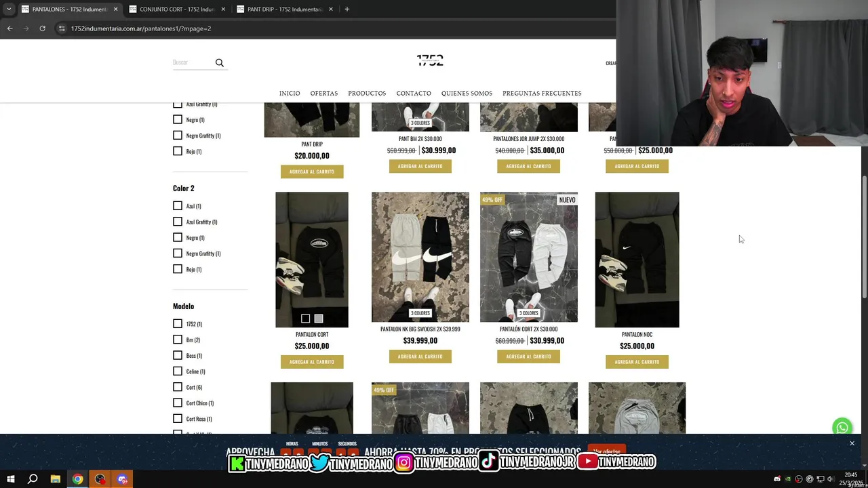Click the 1752 logo
The height and width of the screenshot is (488, 868).
pos(430,60)
